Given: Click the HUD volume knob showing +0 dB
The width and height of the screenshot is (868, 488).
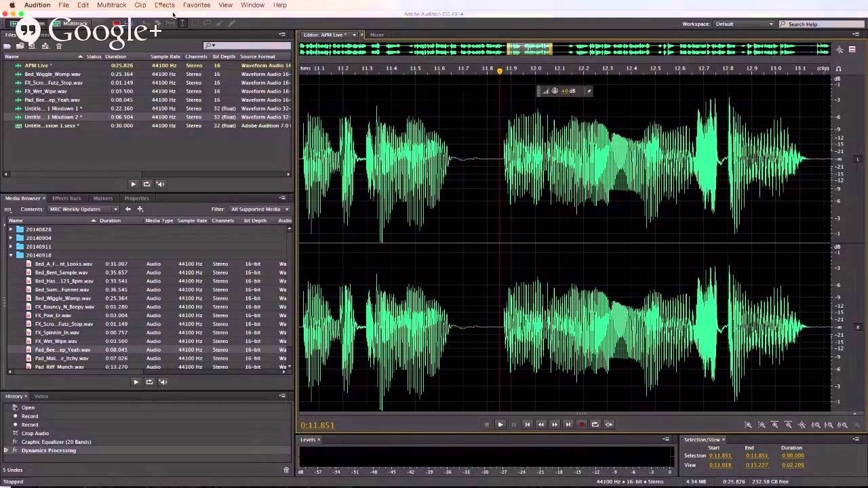Looking at the screenshot, I should pos(555,91).
